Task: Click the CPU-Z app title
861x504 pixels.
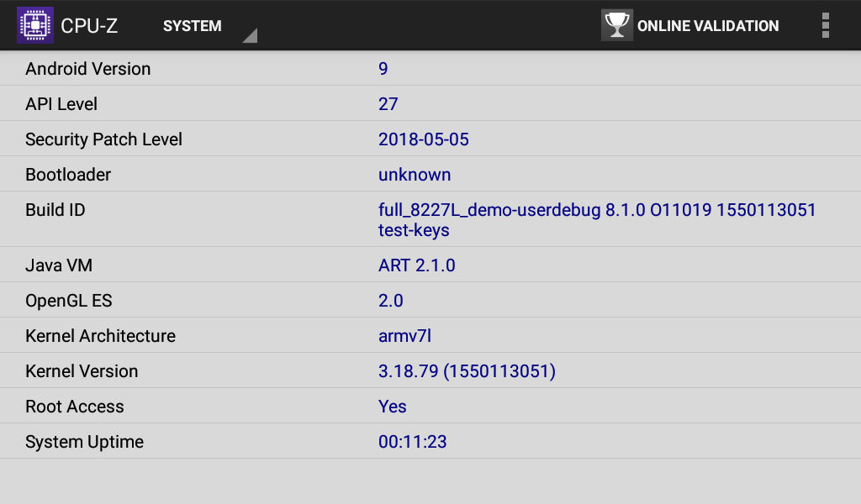Action: [89, 26]
